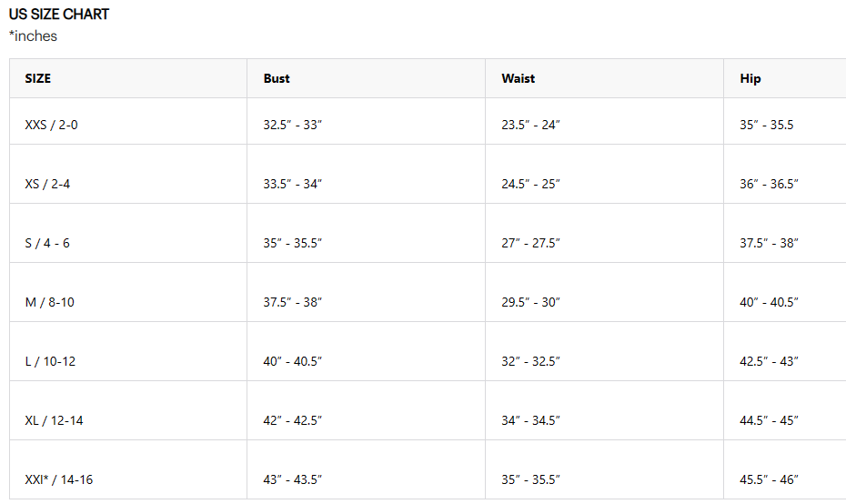Viewport: 846px width, 504px height.
Task: Select bust value 40" - 40.5"
Action: point(293,361)
